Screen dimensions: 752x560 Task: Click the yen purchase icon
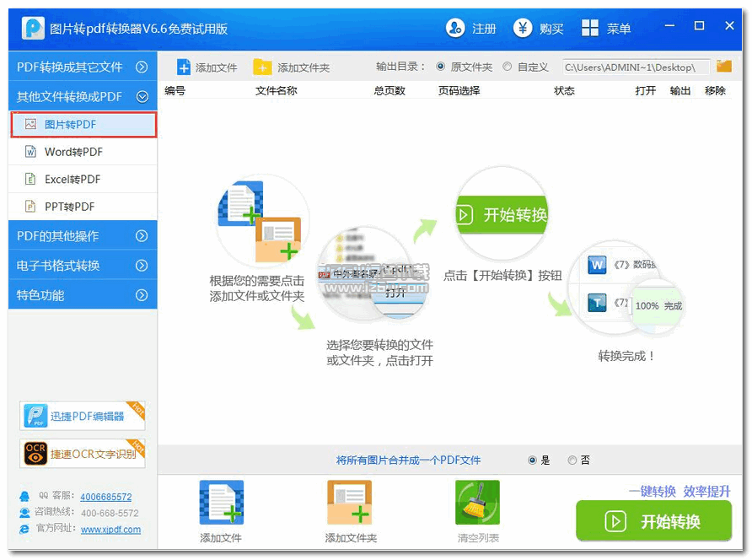pyautogui.click(x=523, y=28)
